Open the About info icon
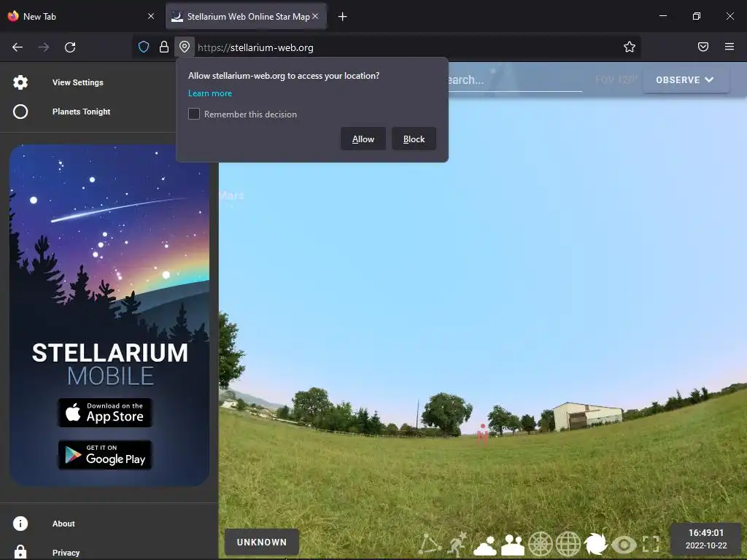The height and width of the screenshot is (560, 747). (x=20, y=524)
